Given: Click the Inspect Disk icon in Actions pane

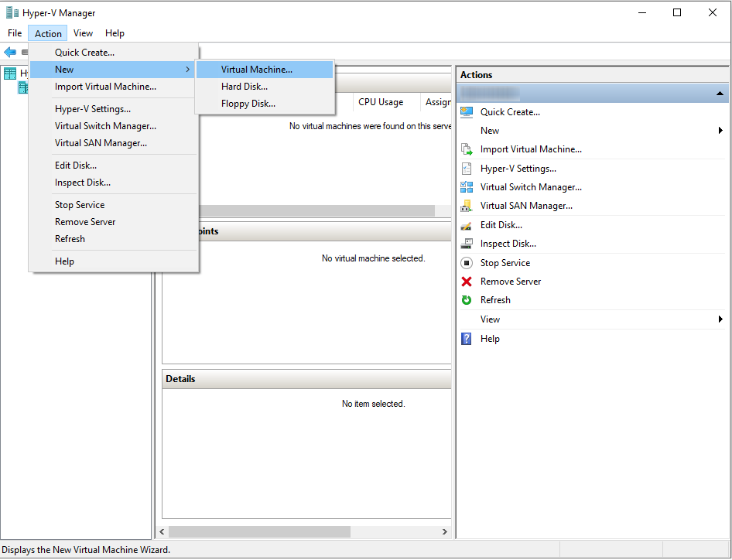Looking at the screenshot, I should point(466,244).
